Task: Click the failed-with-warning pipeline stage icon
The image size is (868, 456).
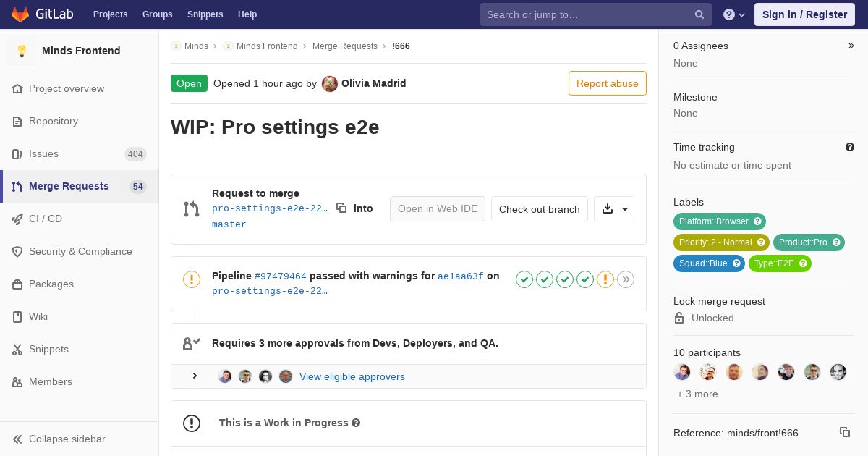Action: point(605,279)
